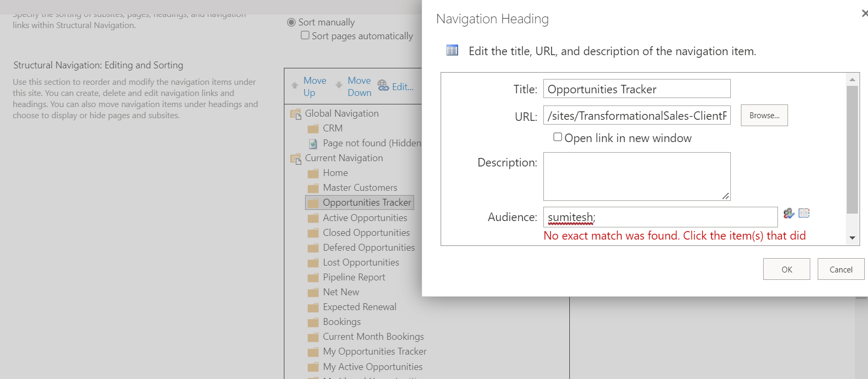This screenshot has height=379, width=868.
Task: Click the Description text area
Action: click(637, 177)
